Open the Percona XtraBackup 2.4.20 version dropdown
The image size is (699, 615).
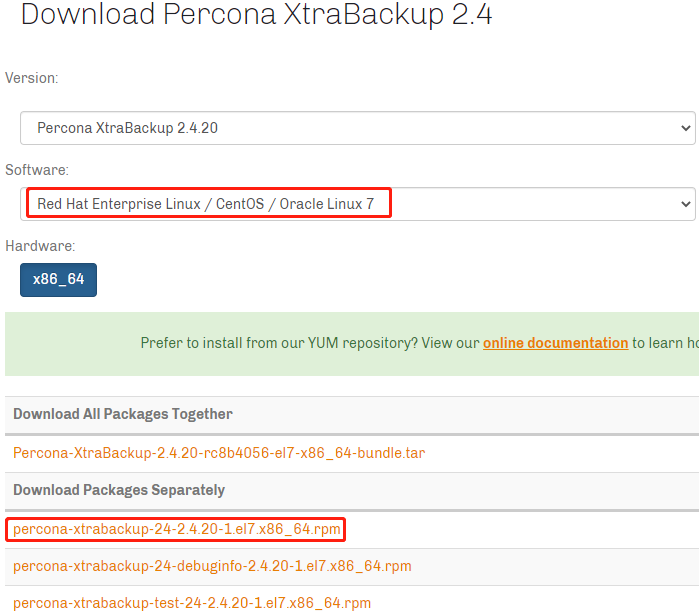click(358, 128)
